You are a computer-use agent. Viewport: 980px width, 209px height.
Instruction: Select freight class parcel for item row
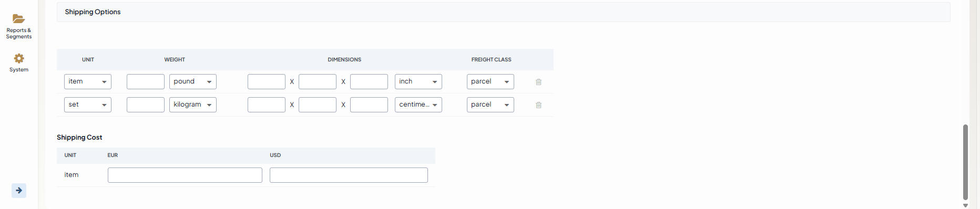click(x=491, y=81)
